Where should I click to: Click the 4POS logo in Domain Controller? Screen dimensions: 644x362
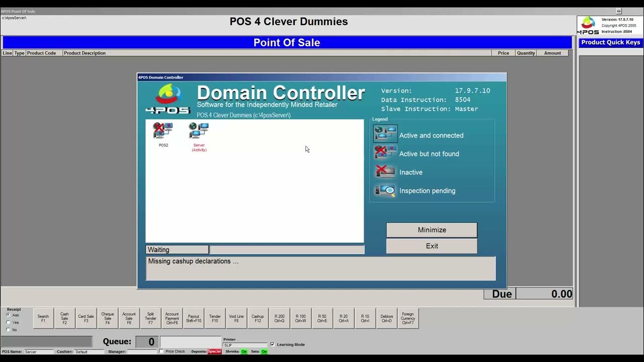click(x=168, y=99)
